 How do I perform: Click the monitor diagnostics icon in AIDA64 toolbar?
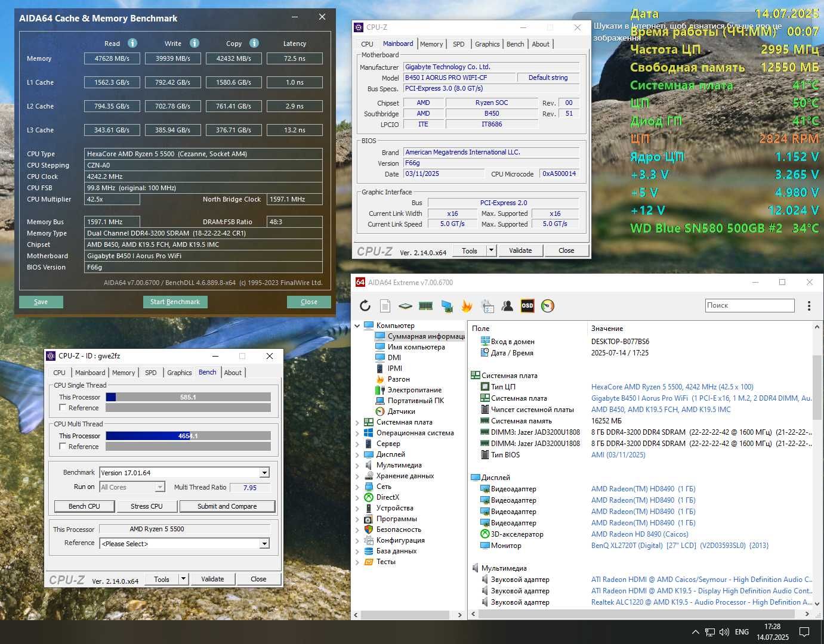point(446,306)
